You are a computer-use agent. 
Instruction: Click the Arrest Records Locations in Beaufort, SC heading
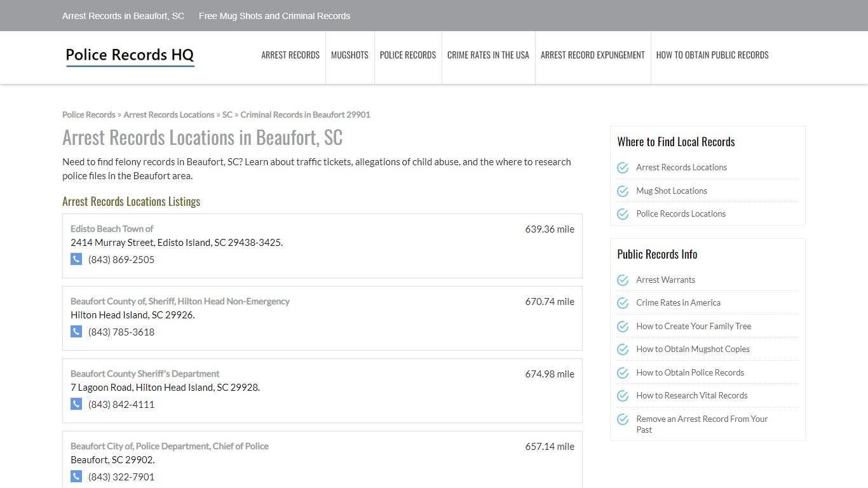(x=202, y=138)
